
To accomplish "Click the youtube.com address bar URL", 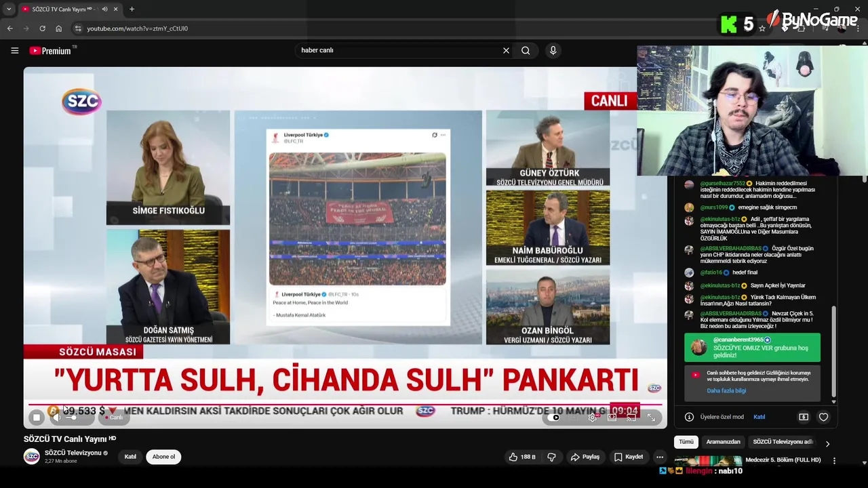I will [137, 28].
